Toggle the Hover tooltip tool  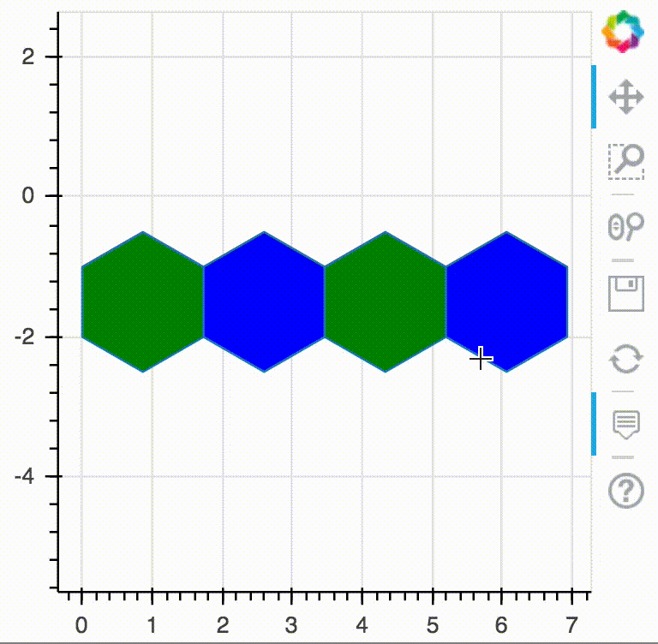click(x=626, y=425)
